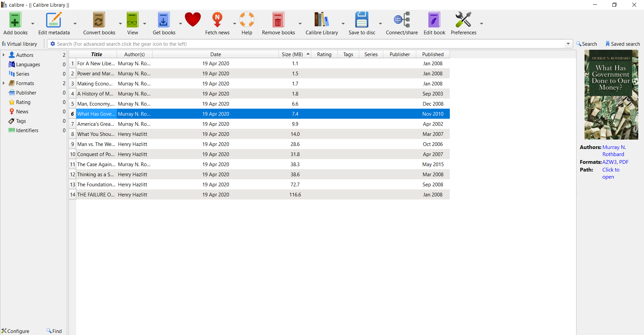Open the AZW3 format link

tap(609, 162)
